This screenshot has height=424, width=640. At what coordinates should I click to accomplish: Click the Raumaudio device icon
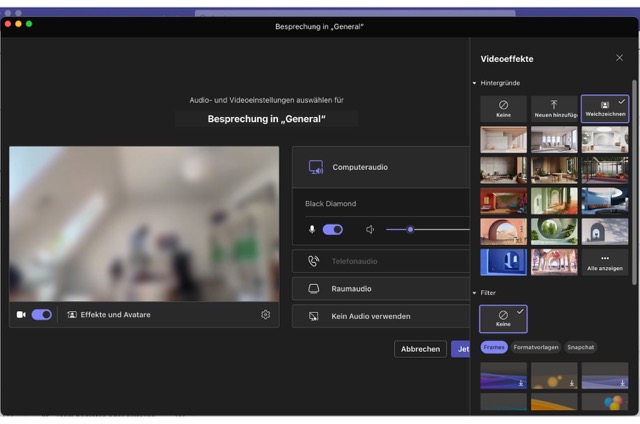pyautogui.click(x=313, y=289)
